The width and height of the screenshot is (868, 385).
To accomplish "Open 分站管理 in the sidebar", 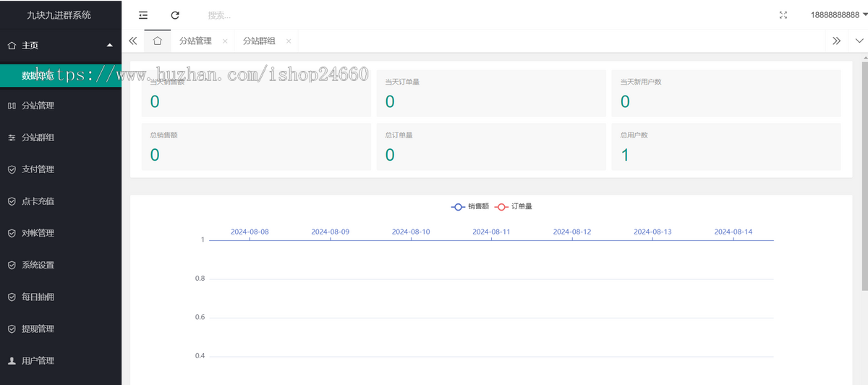I will point(61,106).
